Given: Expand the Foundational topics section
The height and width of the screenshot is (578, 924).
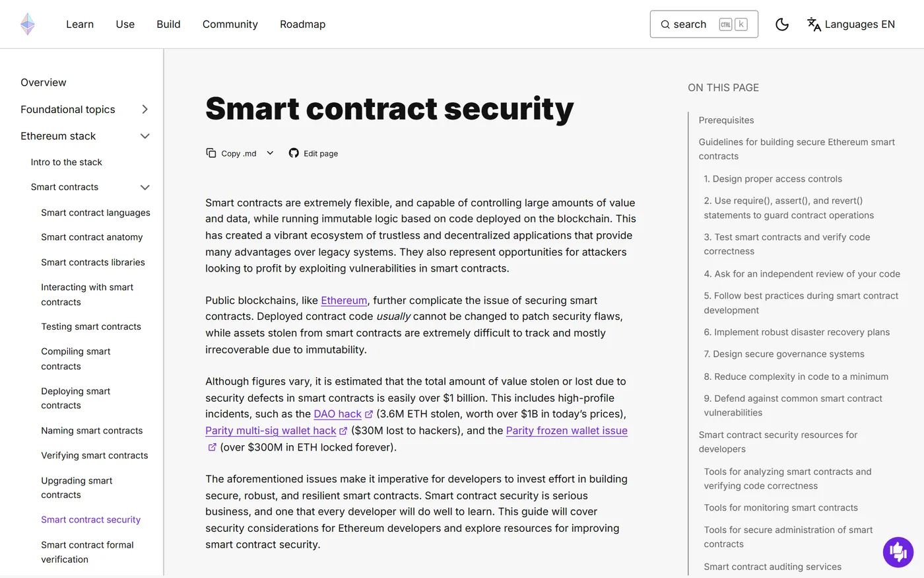Looking at the screenshot, I should pos(145,110).
